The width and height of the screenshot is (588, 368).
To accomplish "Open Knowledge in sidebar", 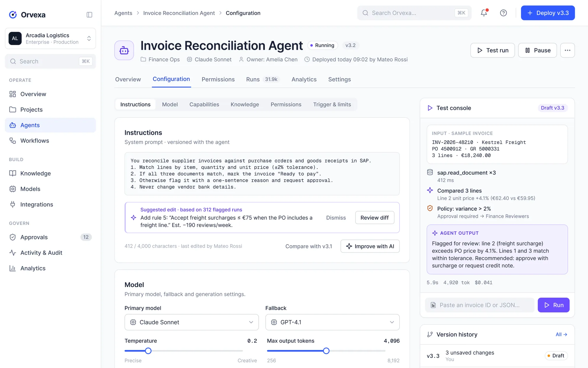I will (x=51, y=173).
